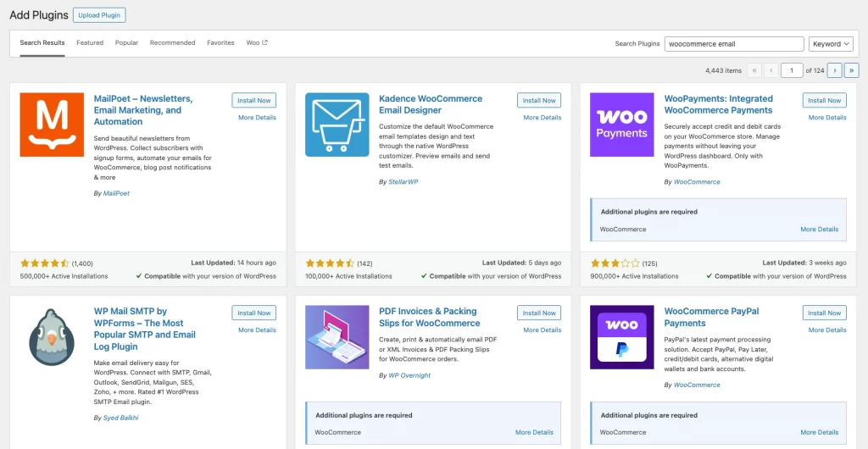The height and width of the screenshot is (449, 868).
Task: Open the Syed Balkhi author link
Action: [x=120, y=418]
